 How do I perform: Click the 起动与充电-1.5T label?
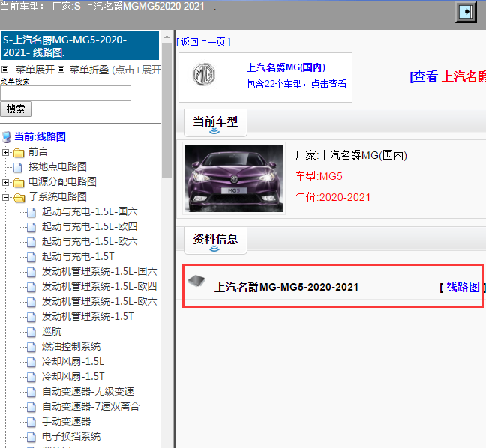(x=78, y=256)
